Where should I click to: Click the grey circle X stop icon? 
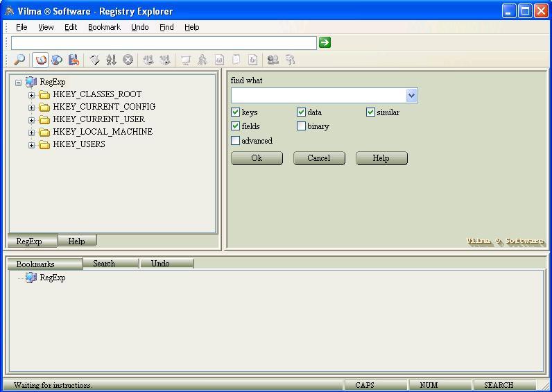coord(128,60)
